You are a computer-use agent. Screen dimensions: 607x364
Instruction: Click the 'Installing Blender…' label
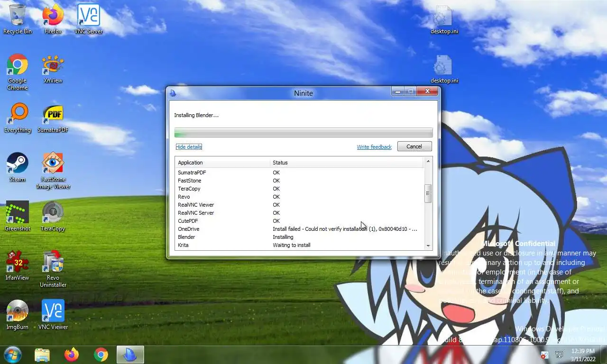(x=196, y=115)
